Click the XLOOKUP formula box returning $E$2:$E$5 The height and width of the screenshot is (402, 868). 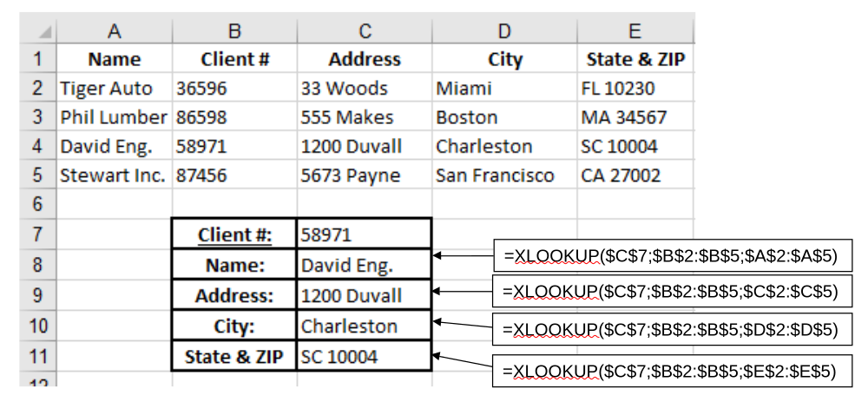click(x=672, y=371)
